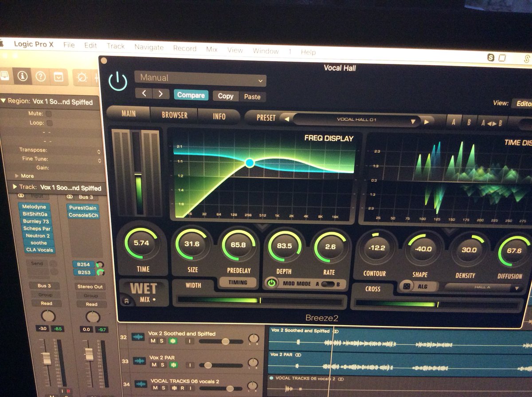532x397 pixels.
Task: Click the Melodyne plugin slot
Action: (34, 207)
